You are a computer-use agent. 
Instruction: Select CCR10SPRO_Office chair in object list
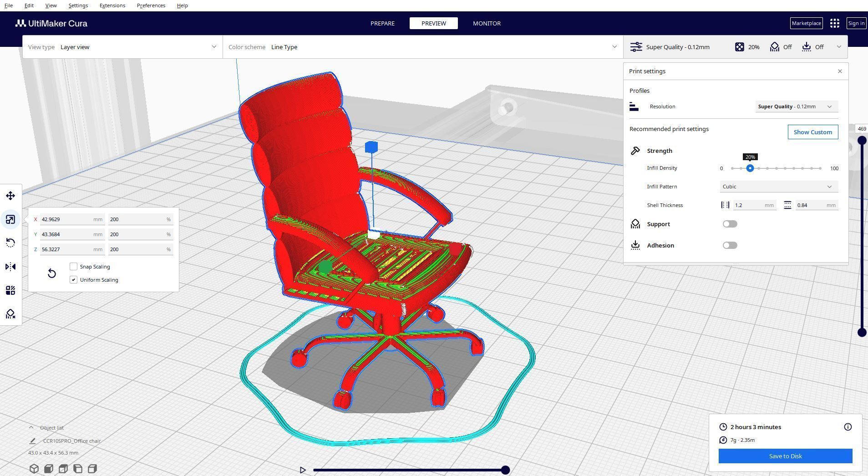tap(72, 441)
